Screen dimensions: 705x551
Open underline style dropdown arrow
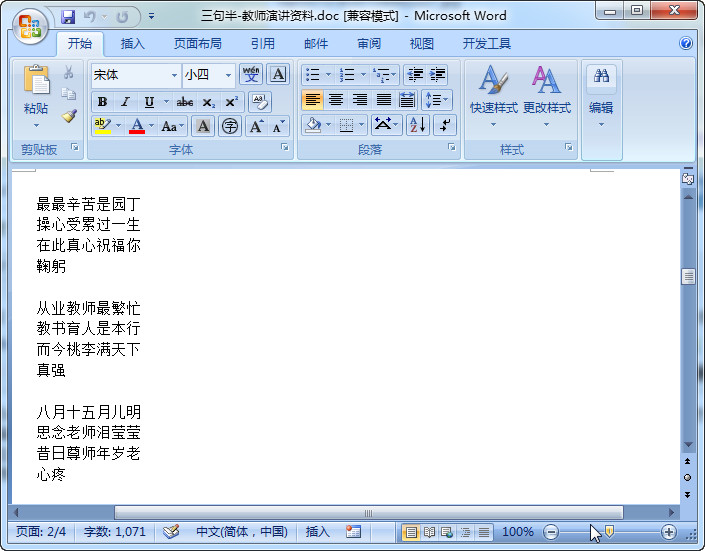[166, 102]
